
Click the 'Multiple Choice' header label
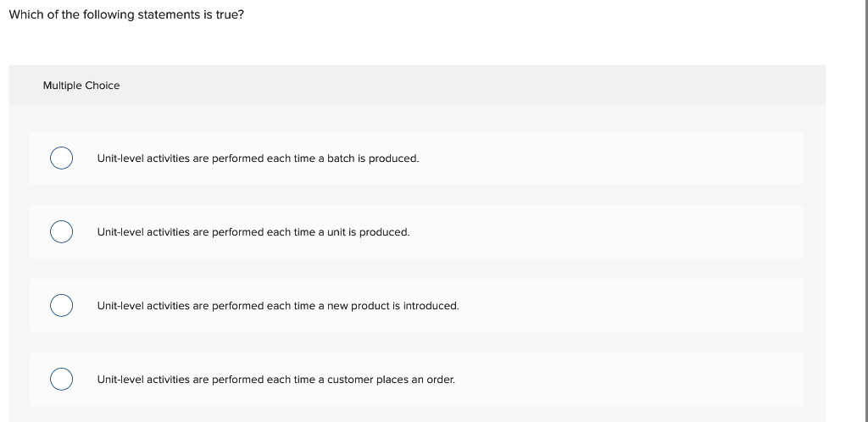81,86
